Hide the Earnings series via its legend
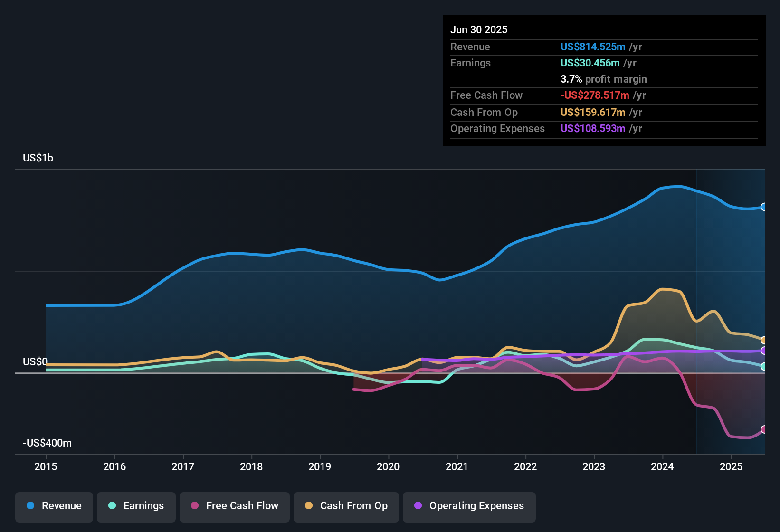780x532 pixels. (x=136, y=506)
